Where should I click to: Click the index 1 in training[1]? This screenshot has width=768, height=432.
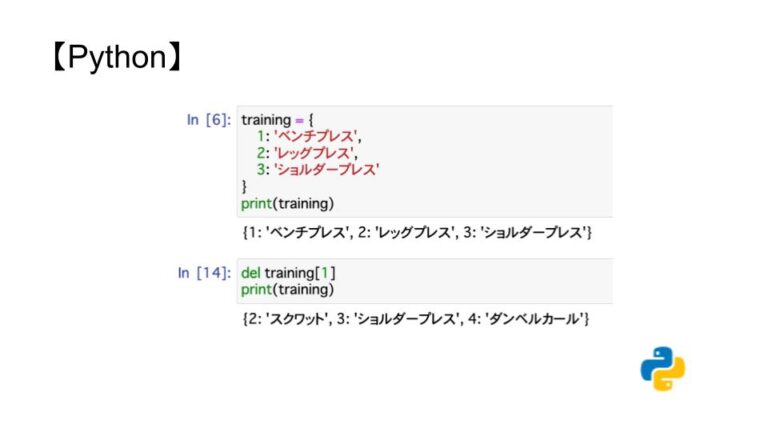(x=325, y=273)
